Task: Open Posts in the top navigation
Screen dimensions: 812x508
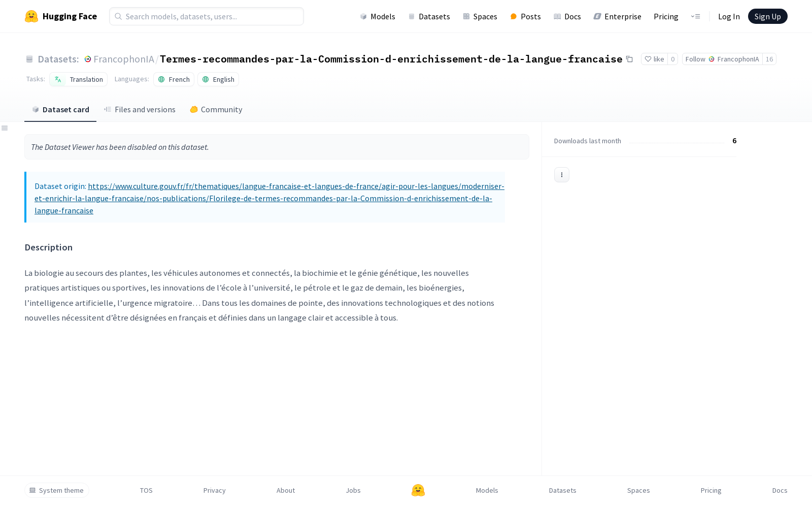Action: click(x=526, y=16)
